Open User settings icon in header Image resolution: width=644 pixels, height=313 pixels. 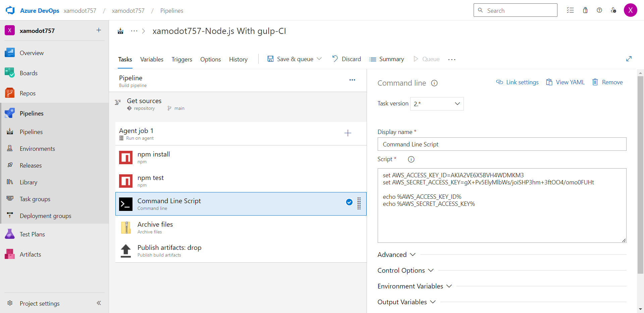613,10
